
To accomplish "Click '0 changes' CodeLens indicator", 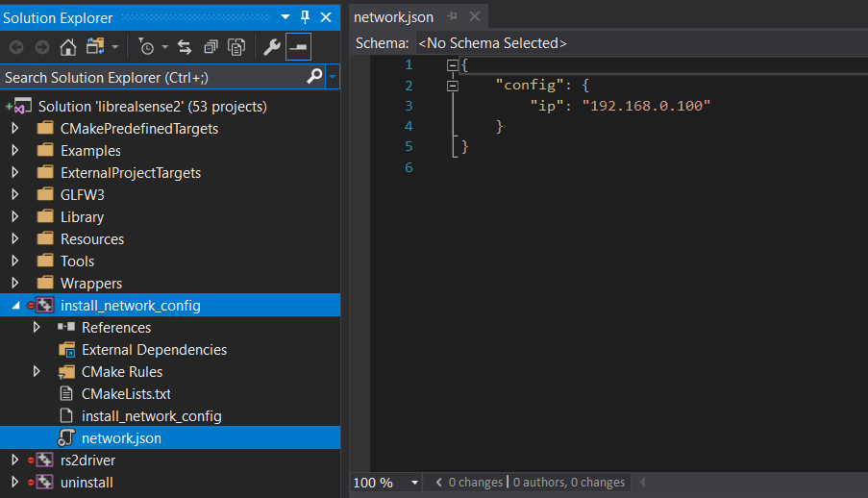I will (x=476, y=483).
